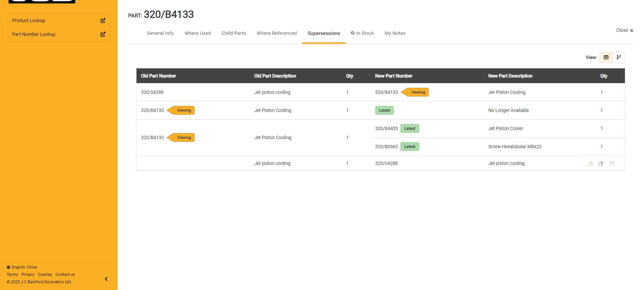
Task: Click the globe language icon
Action: click(x=8, y=267)
